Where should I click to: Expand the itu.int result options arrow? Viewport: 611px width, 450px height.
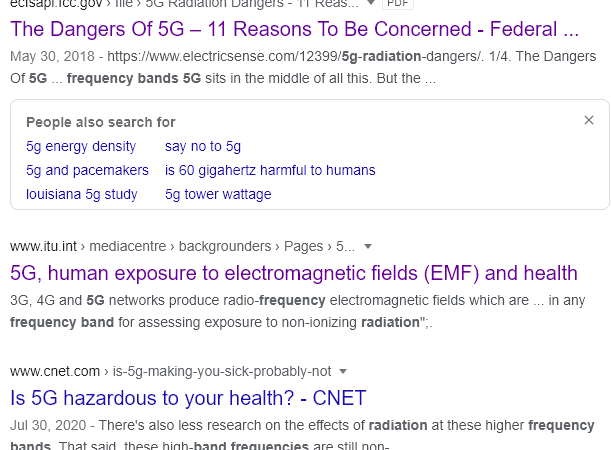pos(367,247)
